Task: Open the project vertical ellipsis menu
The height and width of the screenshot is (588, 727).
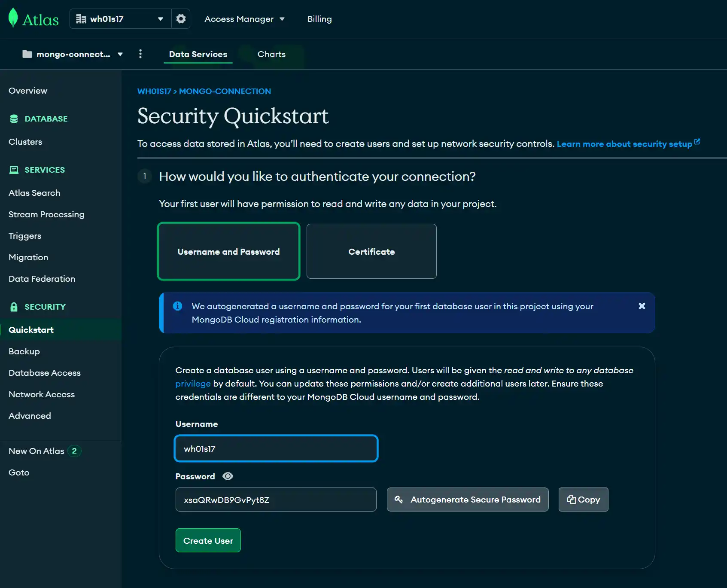Action: pos(140,54)
